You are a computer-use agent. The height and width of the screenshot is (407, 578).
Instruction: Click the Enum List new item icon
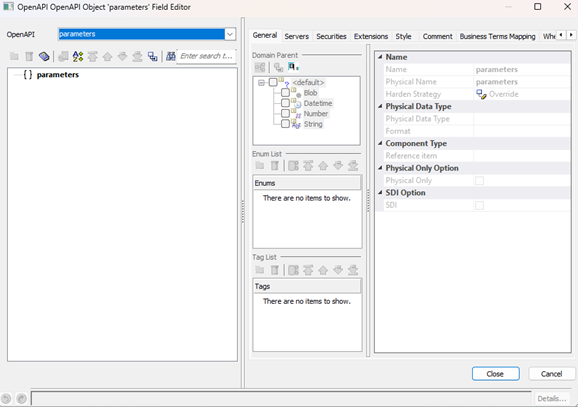coord(260,166)
